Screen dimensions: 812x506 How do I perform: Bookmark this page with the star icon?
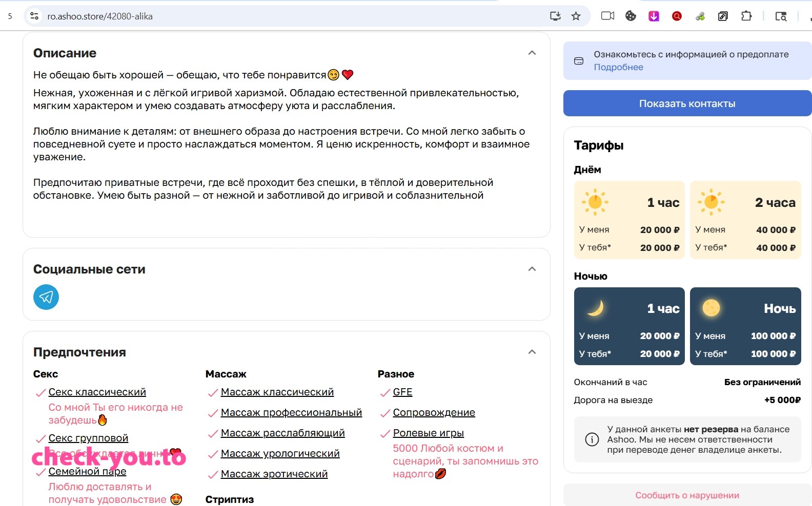point(576,16)
